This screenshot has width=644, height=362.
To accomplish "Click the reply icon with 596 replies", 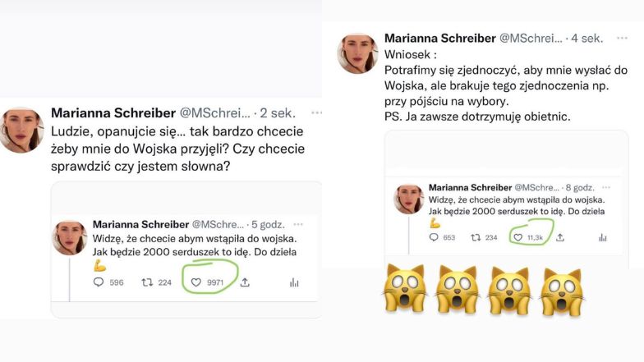I will pos(99,282).
